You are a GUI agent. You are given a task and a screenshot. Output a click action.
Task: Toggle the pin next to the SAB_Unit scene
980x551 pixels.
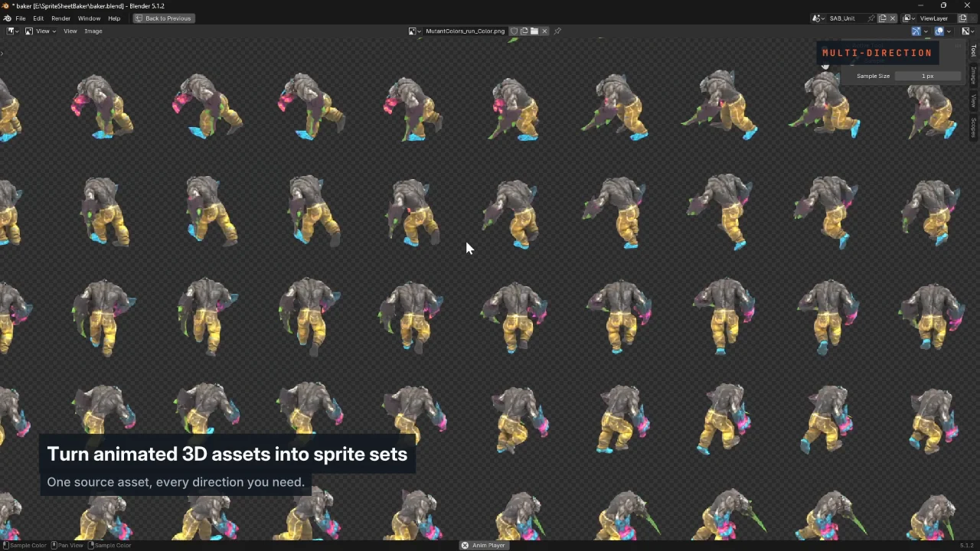tap(871, 18)
